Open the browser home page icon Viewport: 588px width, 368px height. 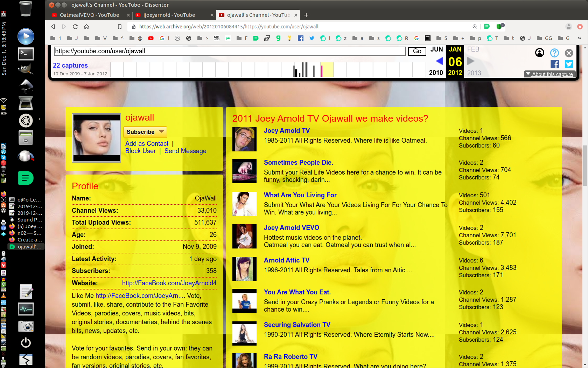click(86, 27)
